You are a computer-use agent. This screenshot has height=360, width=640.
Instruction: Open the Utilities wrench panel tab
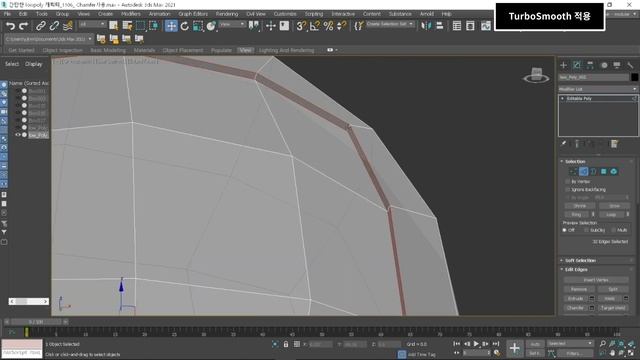[630, 65]
